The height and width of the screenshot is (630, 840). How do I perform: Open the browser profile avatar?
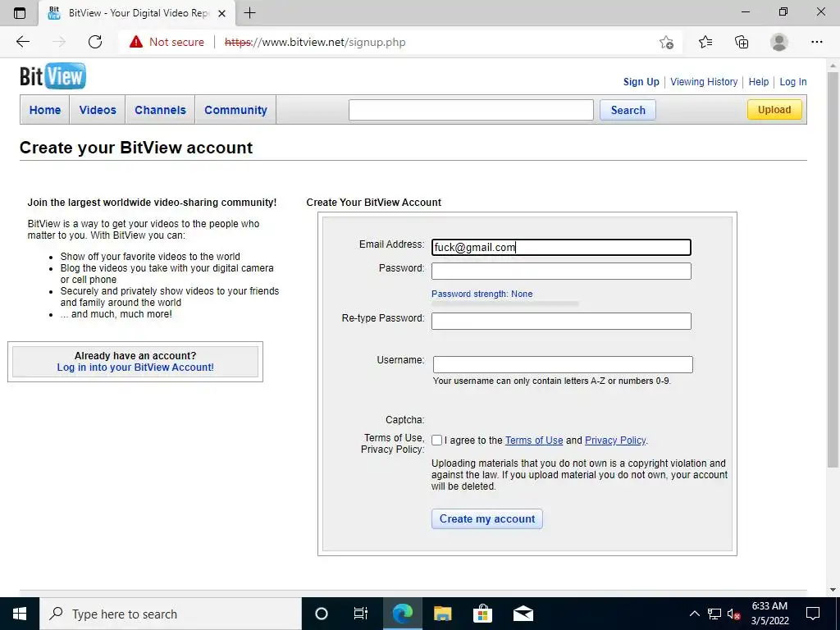point(779,42)
